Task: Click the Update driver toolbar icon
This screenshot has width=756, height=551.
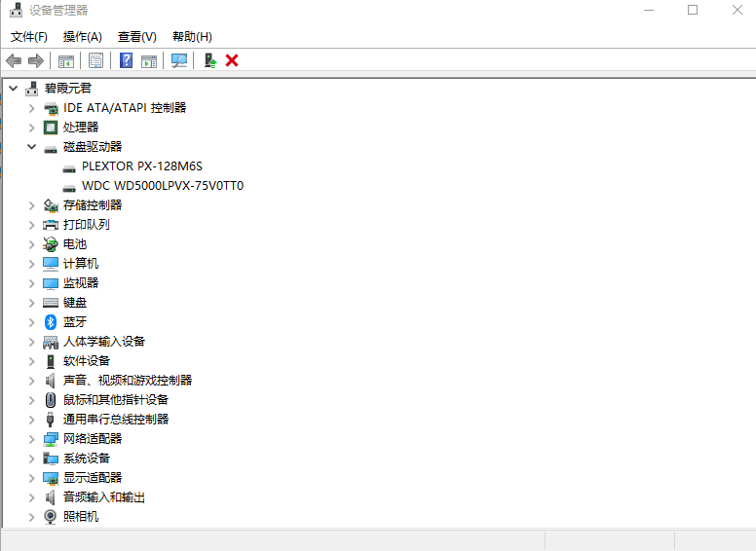Action: (x=210, y=60)
